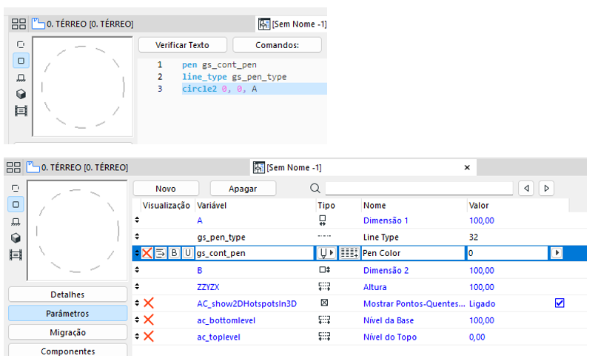Click the gs_cont_pen variable name field

(x=255, y=253)
